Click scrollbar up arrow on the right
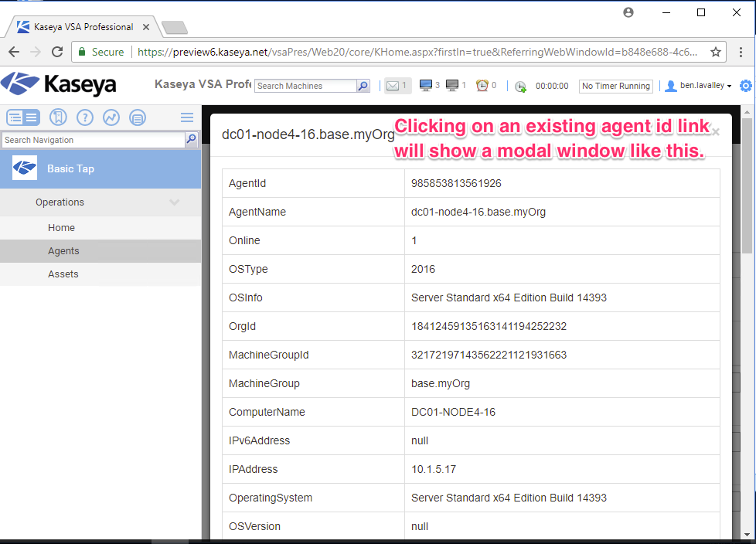This screenshot has width=756, height=544. [x=747, y=112]
